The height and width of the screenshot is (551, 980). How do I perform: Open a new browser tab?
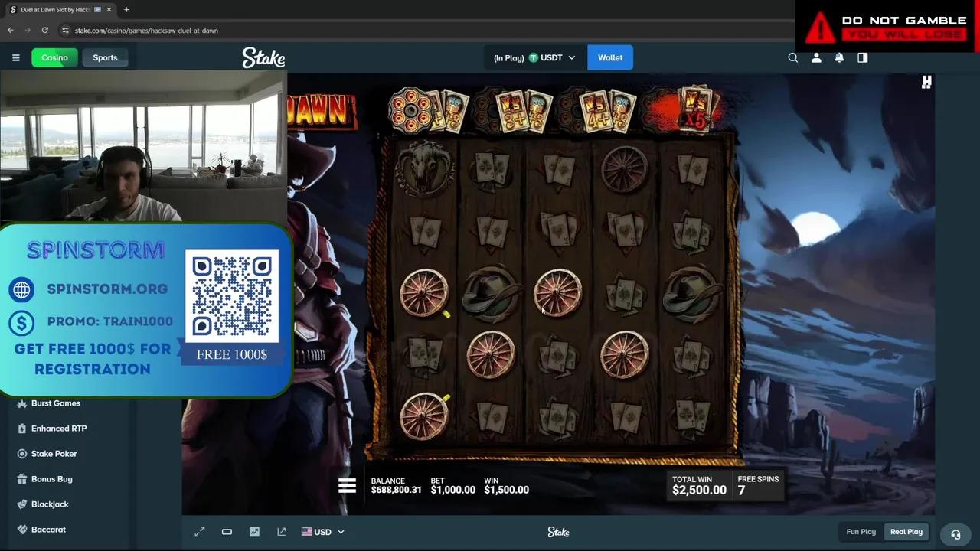point(126,10)
